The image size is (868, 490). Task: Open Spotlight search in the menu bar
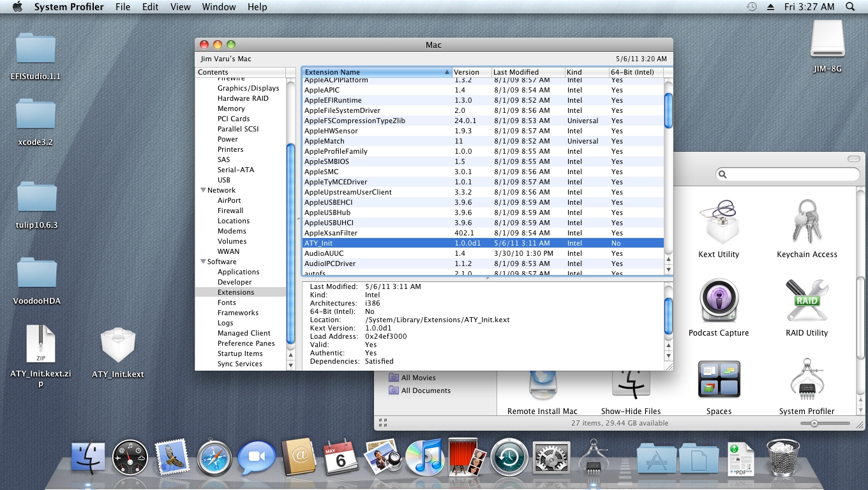[x=849, y=6]
